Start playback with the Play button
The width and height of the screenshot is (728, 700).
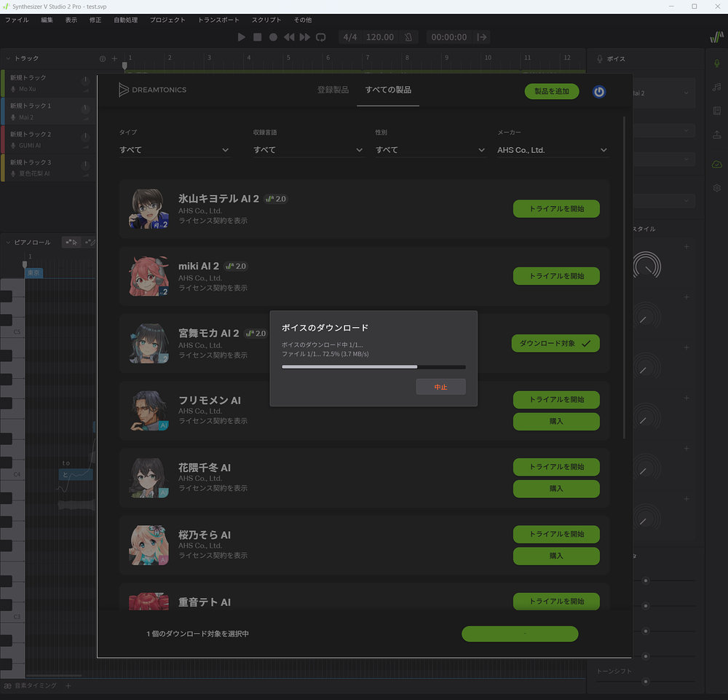242,37
